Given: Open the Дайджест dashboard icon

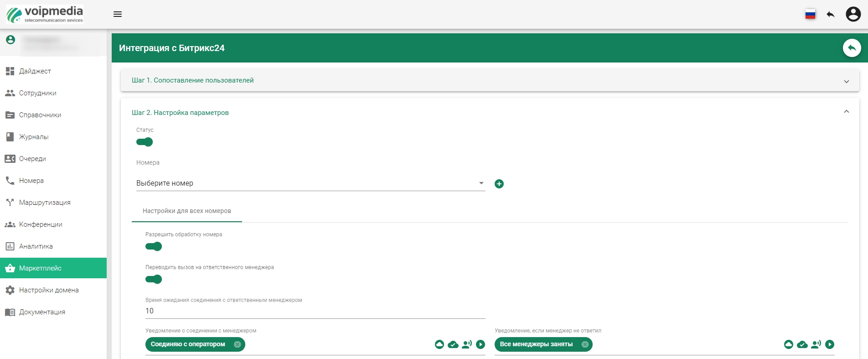Looking at the screenshot, I should [x=10, y=71].
